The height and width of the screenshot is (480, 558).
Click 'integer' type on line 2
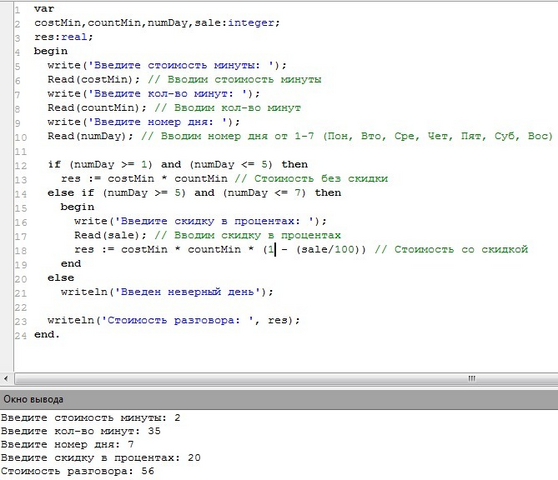click(251, 23)
